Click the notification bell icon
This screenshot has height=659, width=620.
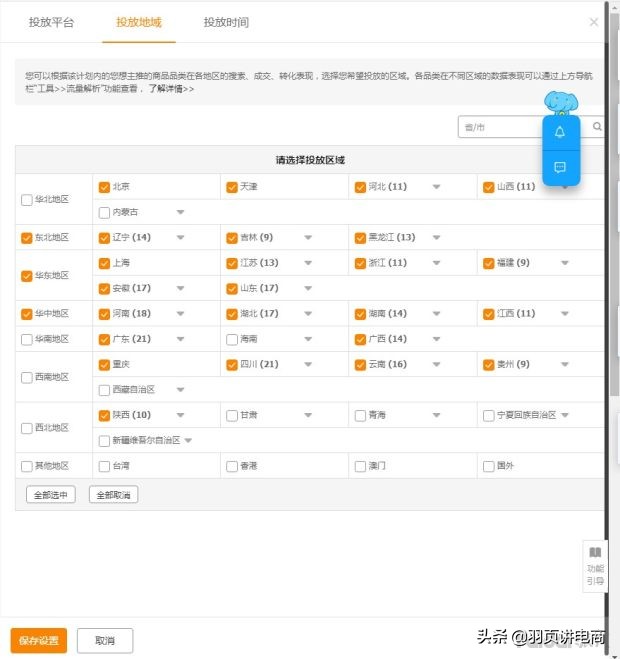(x=560, y=132)
